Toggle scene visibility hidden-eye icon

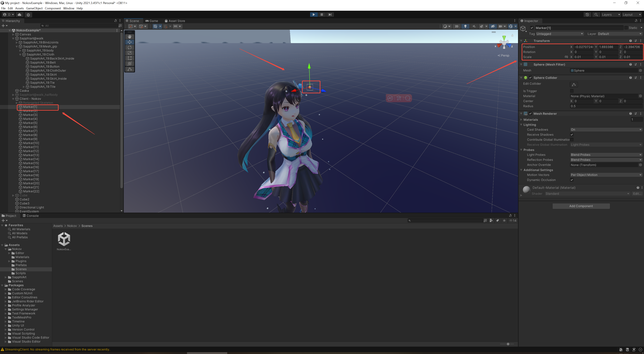click(x=493, y=26)
